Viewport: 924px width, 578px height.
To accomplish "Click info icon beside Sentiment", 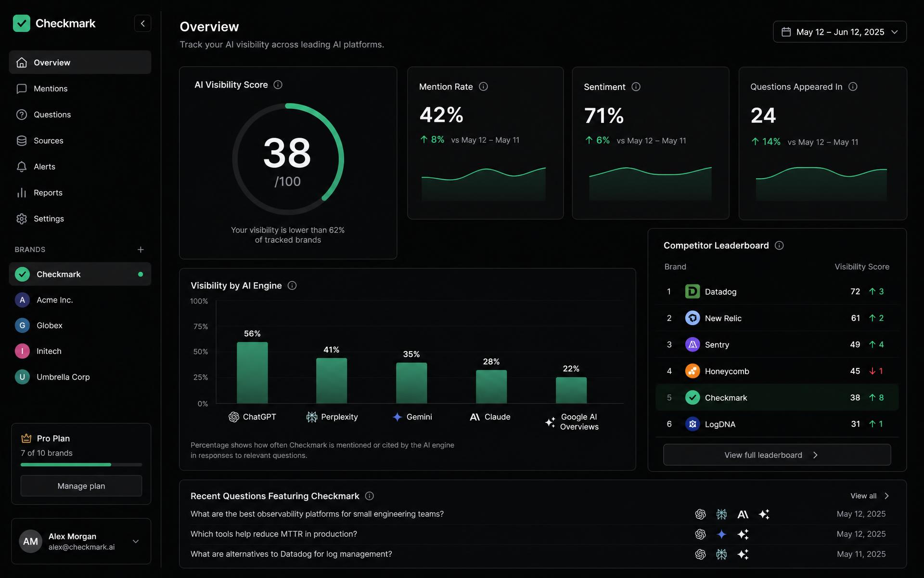I will tap(636, 87).
